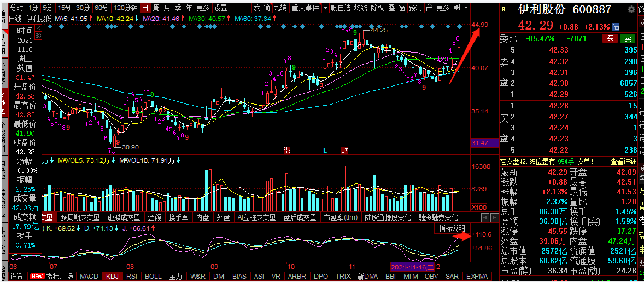Screen dimensions: 644x282
Task: Click the 发 toolbar button
Action: tap(256, 8)
